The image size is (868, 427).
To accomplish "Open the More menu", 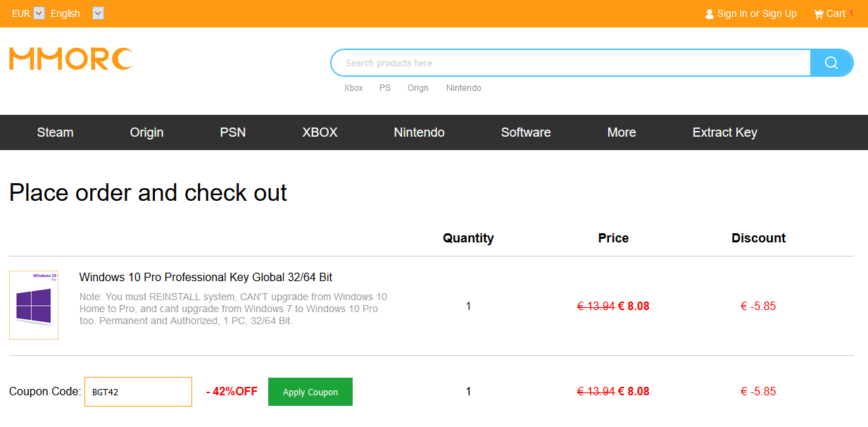I will tap(622, 132).
